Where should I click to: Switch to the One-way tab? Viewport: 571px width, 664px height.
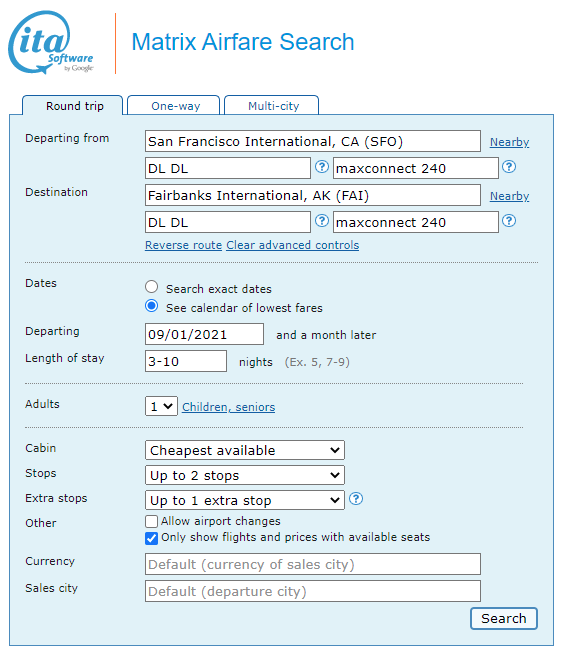(174, 105)
